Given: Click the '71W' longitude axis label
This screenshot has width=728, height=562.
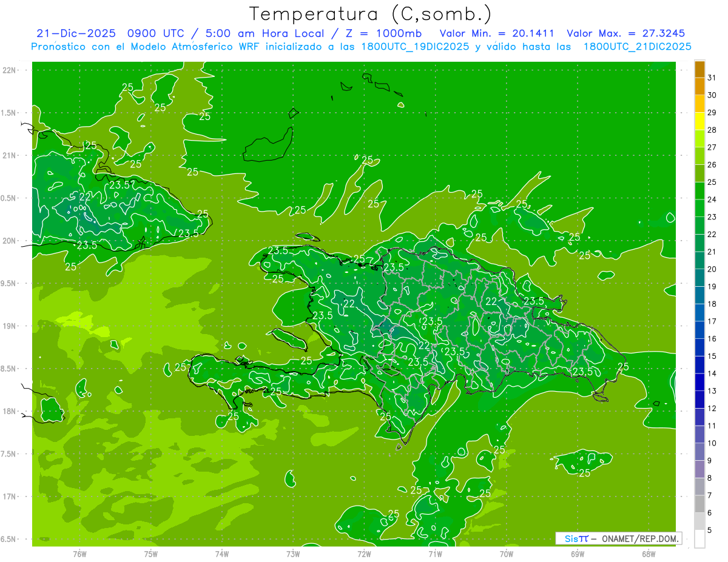Looking at the screenshot, I should pyautogui.click(x=435, y=555).
